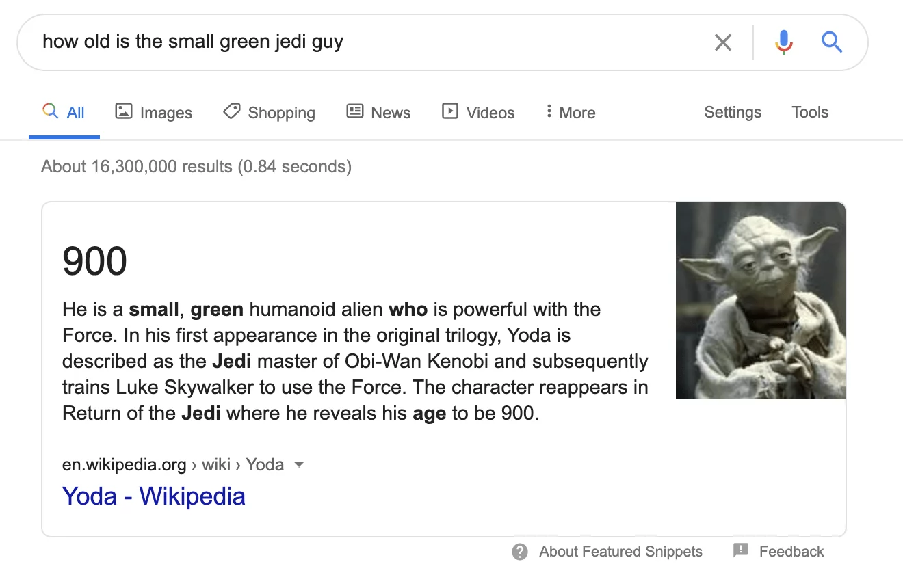Open the Settings menu
903x588 pixels.
click(x=732, y=112)
